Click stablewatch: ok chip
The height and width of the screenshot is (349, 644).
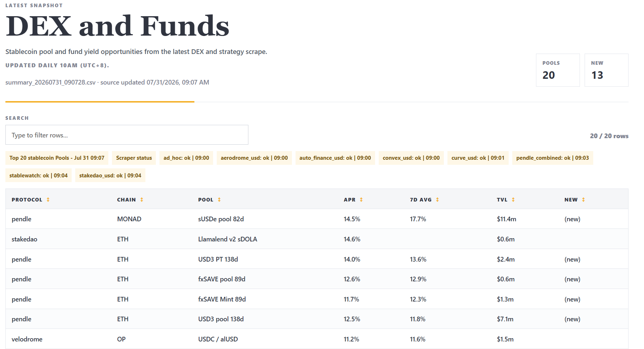coord(39,176)
